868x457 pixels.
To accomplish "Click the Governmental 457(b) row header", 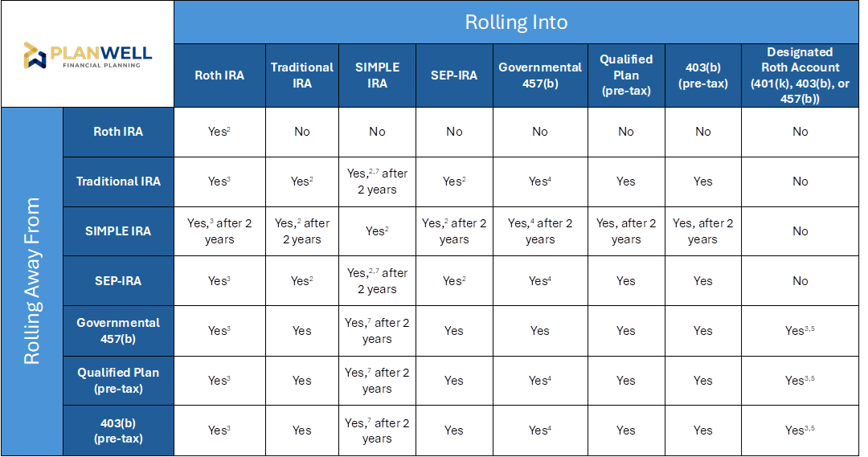I will point(118,331).
